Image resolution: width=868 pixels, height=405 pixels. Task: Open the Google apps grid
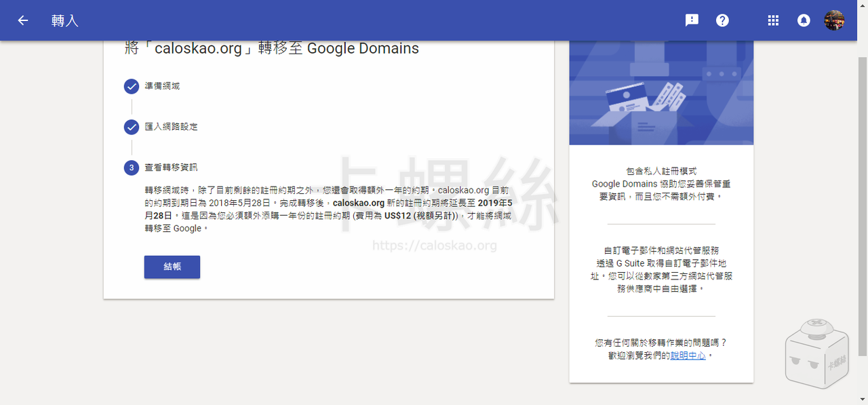(x=773, y=20)
